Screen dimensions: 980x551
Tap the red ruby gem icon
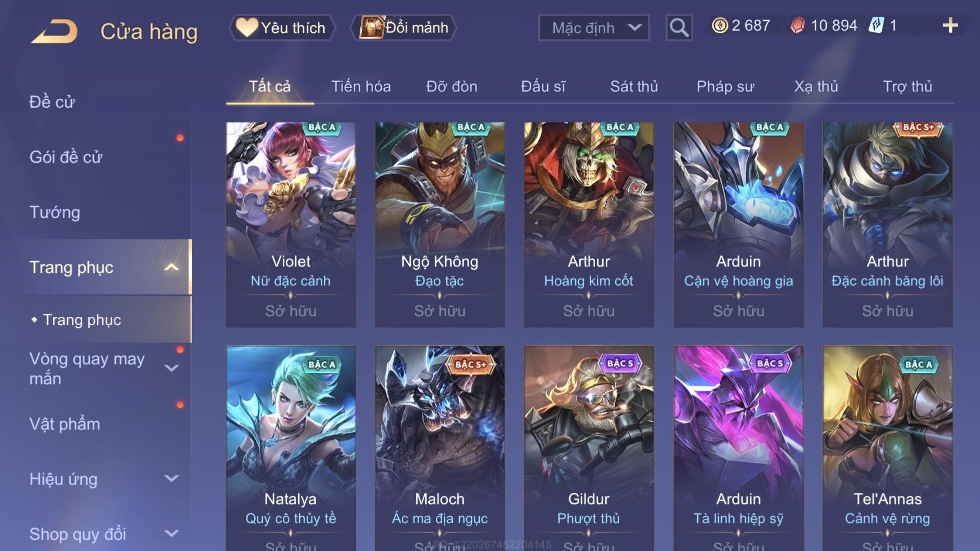tap(798, 26)
